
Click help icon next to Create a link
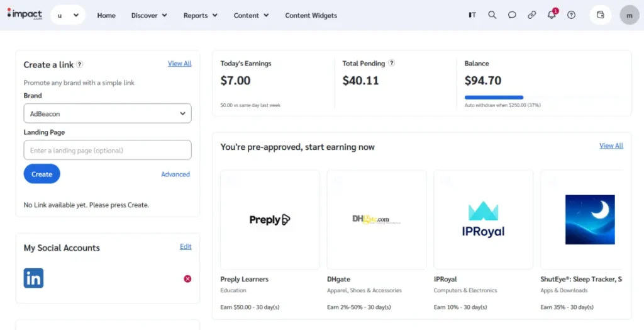(x=80, y=64)
